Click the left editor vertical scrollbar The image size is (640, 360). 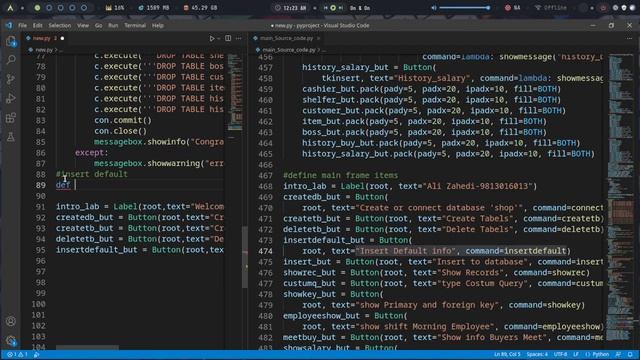(x=245, y=257)
